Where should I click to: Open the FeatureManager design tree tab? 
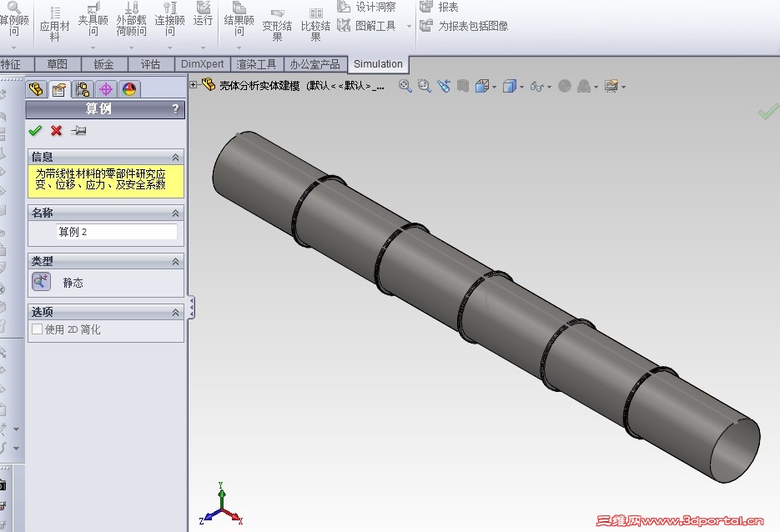37,89
